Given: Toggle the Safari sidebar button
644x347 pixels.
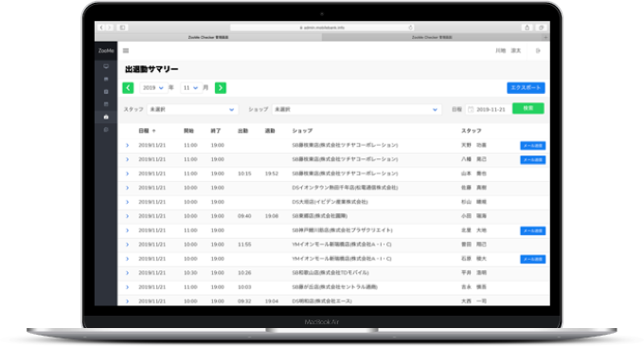Looking at the screenshot, I should [x=122, y=27].
